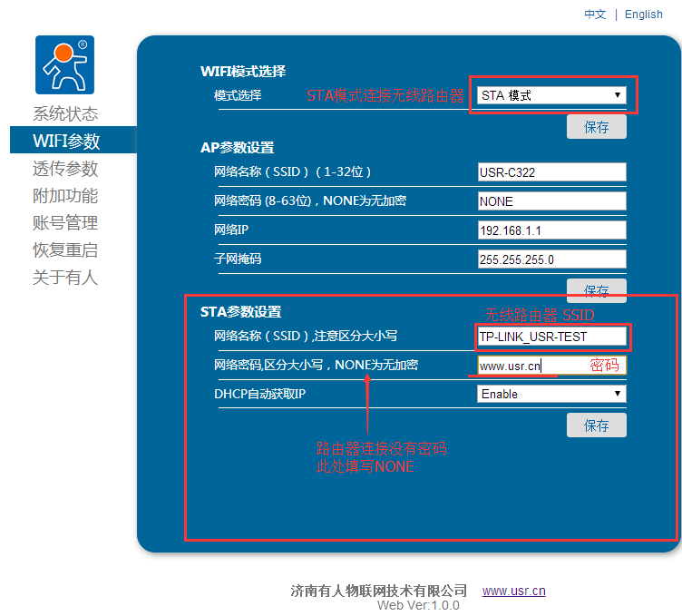The width and height of the screenshot is (682, 616).
Task: Click the AP SSID field USR-C322
Action: coord(551,172)
